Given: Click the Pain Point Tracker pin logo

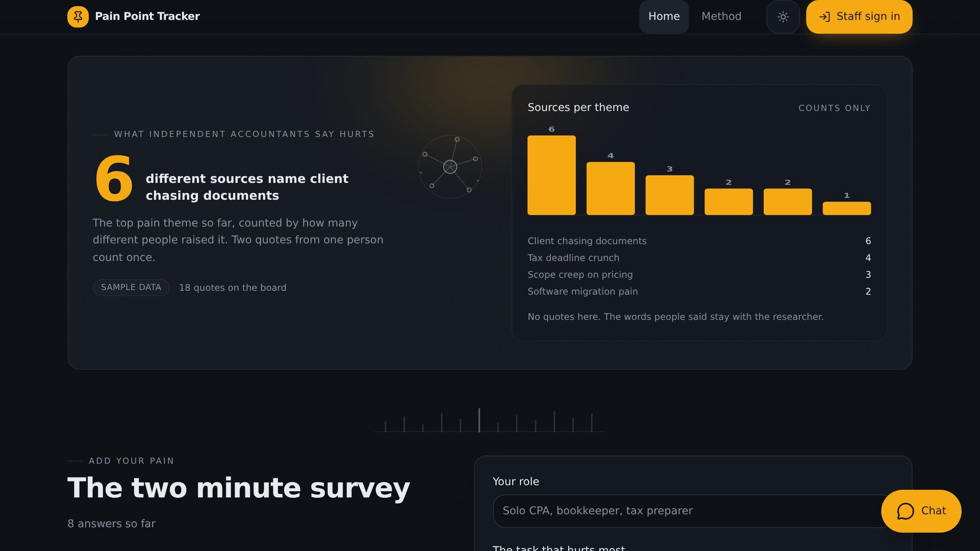Looking at the screenshot, I should 78,16.
